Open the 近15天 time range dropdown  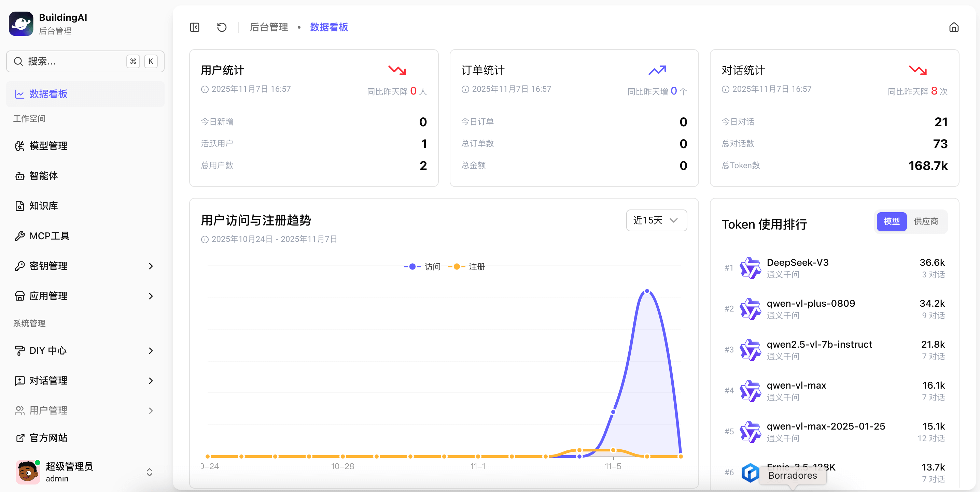(656, 220)
